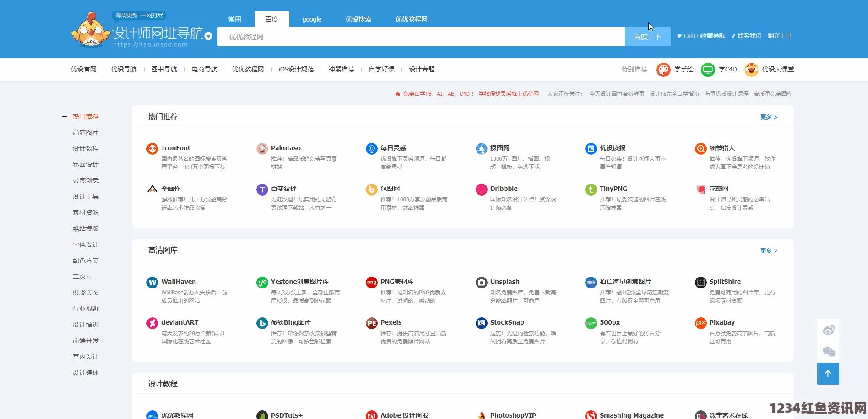Click the Dribbble pink ball icon
868x419 pixels.
481,189
